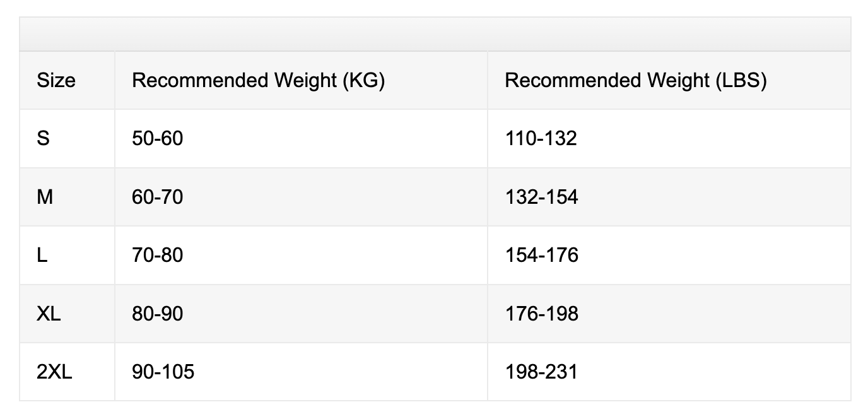Select the L size cell
Image resolution: width=868 pixels, height=419 pixels.
42,255
